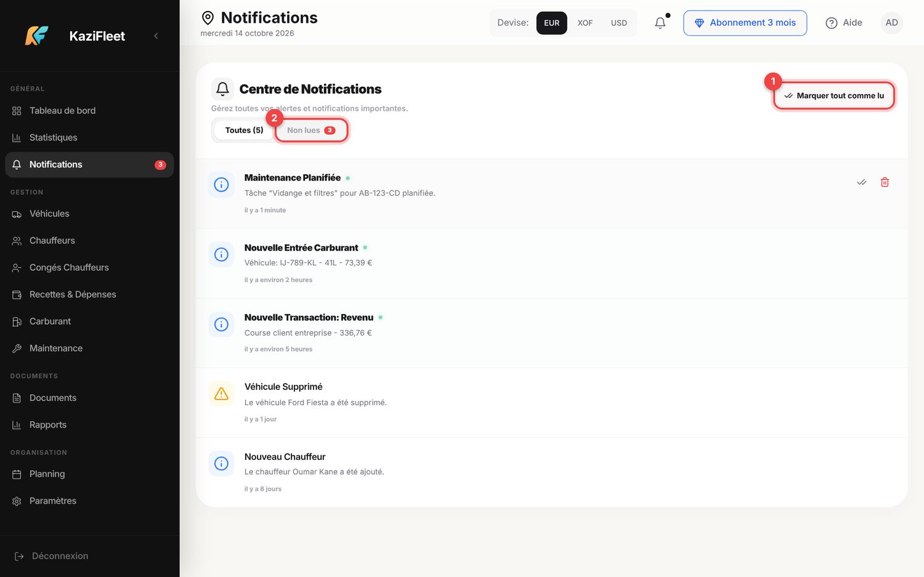This screenshot has height=577, width=924.
Task: Click the 'il y a environ 2 heures' timestamp
Action: coord(278,280)
